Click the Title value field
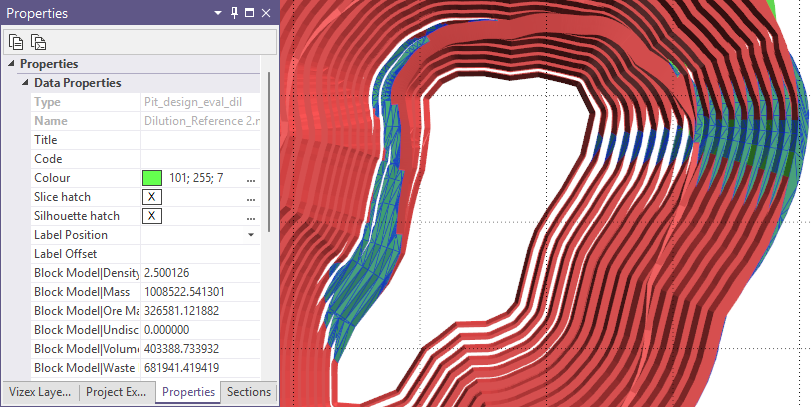 tap(200, 140)
